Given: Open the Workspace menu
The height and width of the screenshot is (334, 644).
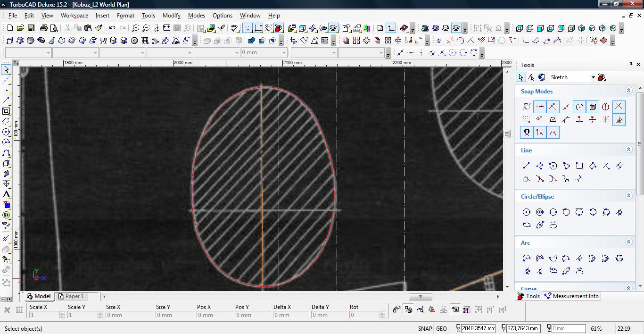Looking at the screenshot, I should coord(74,15).
